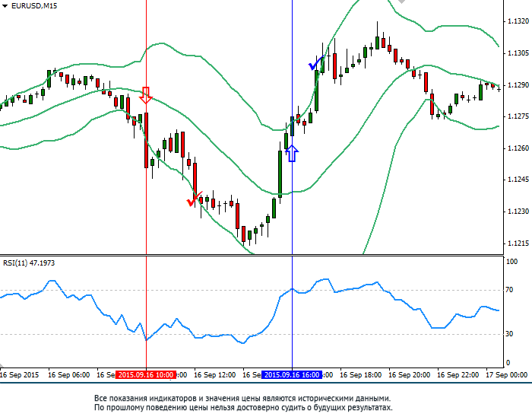The image size is (532, 420).
Task: Click the blue 2015.09.16 16:00 date label
Action: (x=292, y=375)
